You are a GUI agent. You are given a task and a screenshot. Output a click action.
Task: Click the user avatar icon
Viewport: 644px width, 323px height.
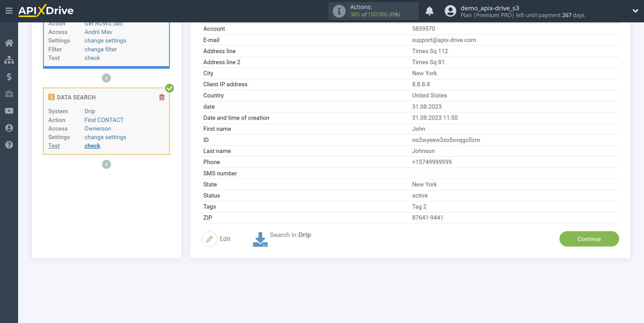point(450,11)
